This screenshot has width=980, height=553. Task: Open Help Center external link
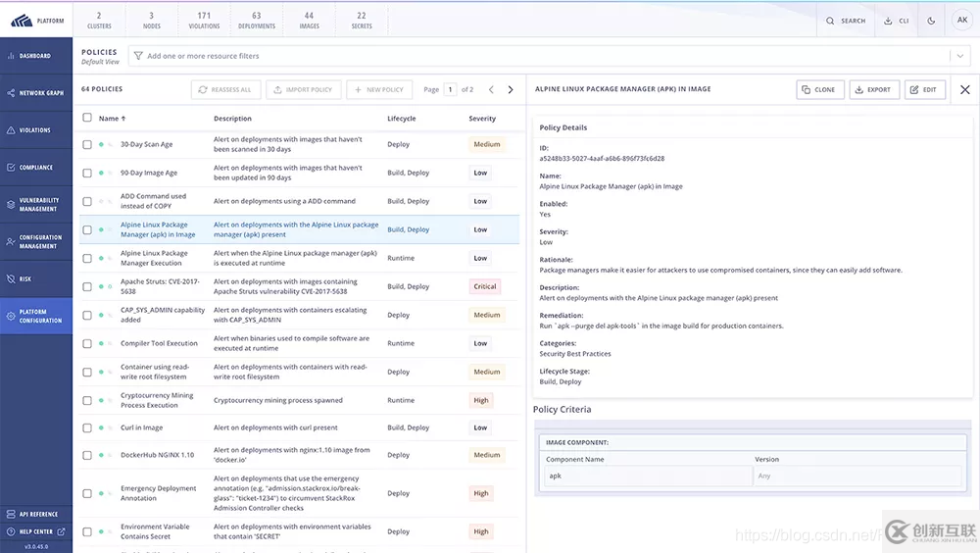coord(35,531)
